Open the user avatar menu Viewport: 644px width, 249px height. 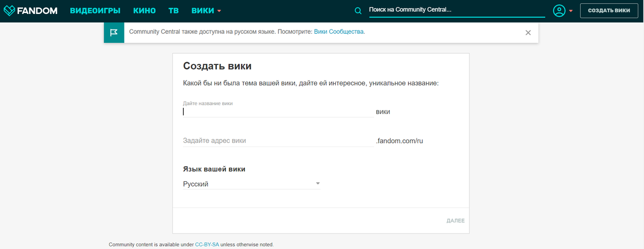point(563,11)
